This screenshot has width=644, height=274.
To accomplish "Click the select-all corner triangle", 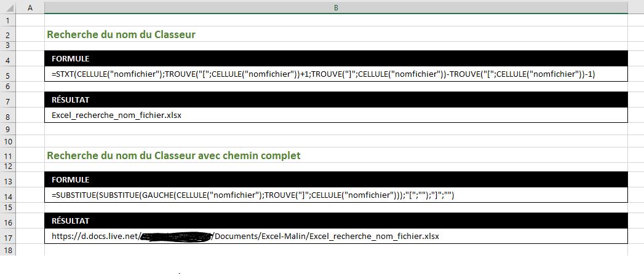I will click(7, 7).
